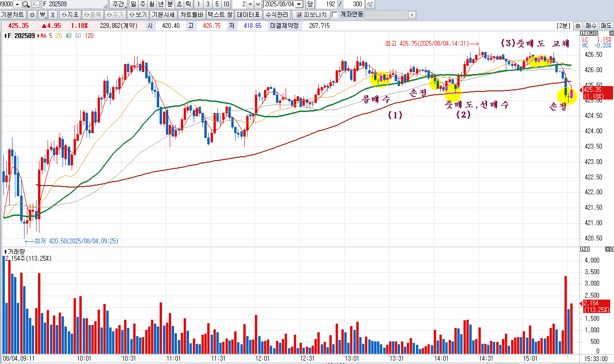The height and width of the screenshot is (364, 614).
Task: Open chart settings gear next to 기본차트
Action: [x=32, y=15]
